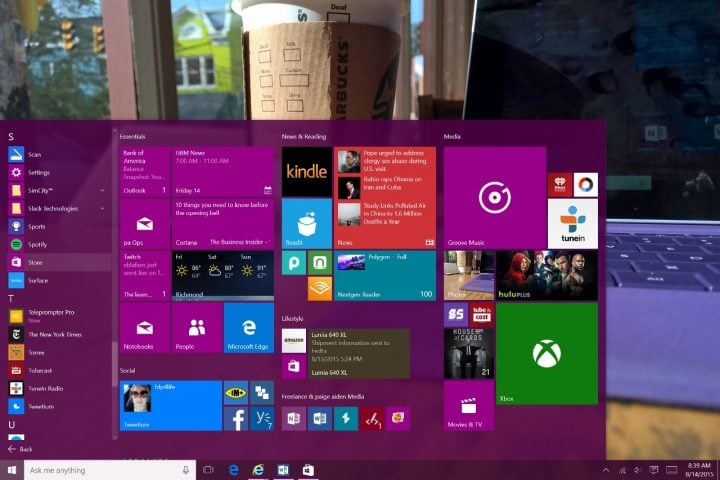
Task: Open the Movies & TV tile
Action: (469, 406)
